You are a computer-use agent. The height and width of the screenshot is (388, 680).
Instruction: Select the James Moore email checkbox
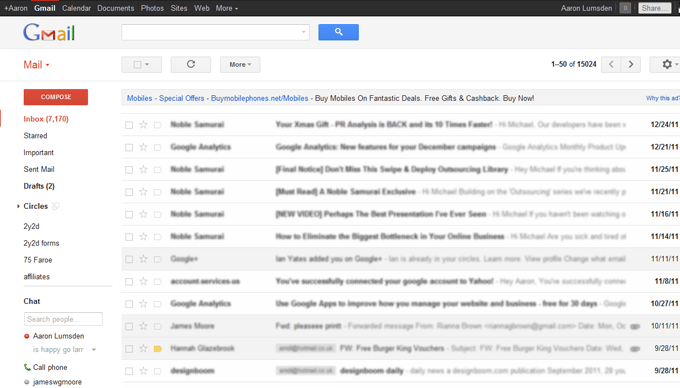click(x=129, y=326)
